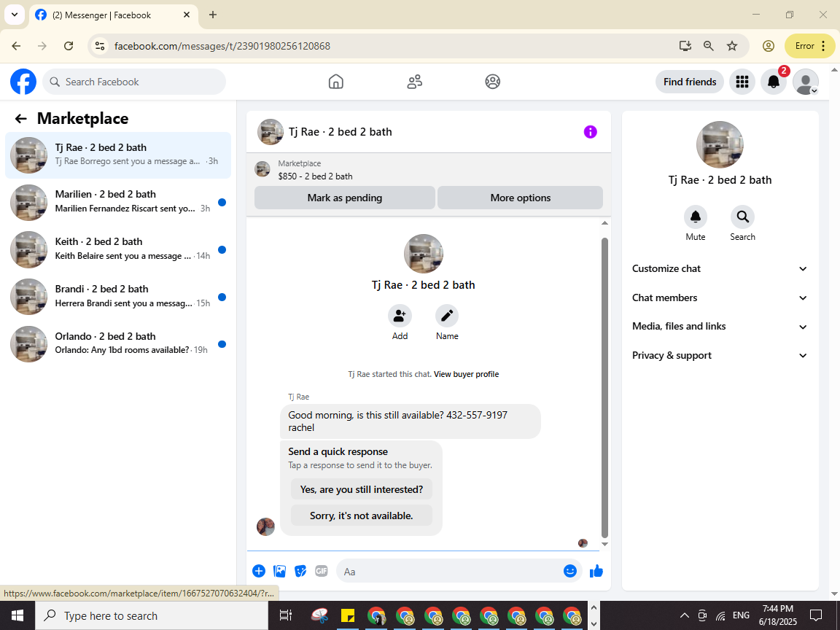The height and width of the screenshot is (630, 840).
Task: Send 'Yes, are you still interested?' response
Action: 362,490
